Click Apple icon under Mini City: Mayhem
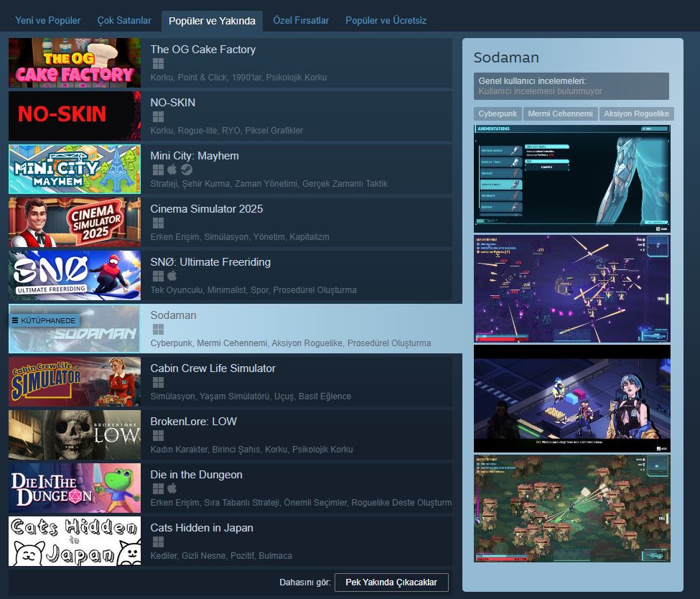The width and height of the screenshot is (700, 599). click(x=172, y=170)
